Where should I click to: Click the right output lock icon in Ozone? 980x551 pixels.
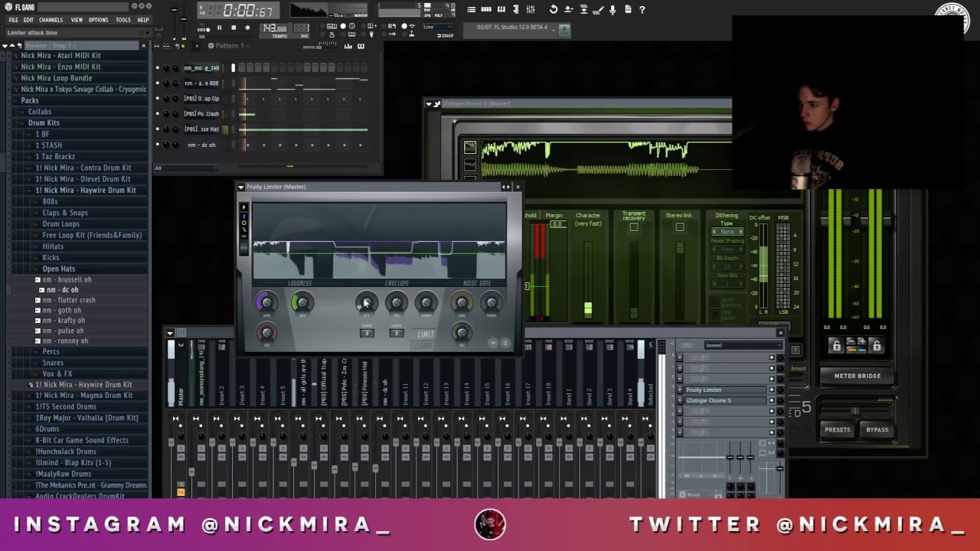click(877, 346)
